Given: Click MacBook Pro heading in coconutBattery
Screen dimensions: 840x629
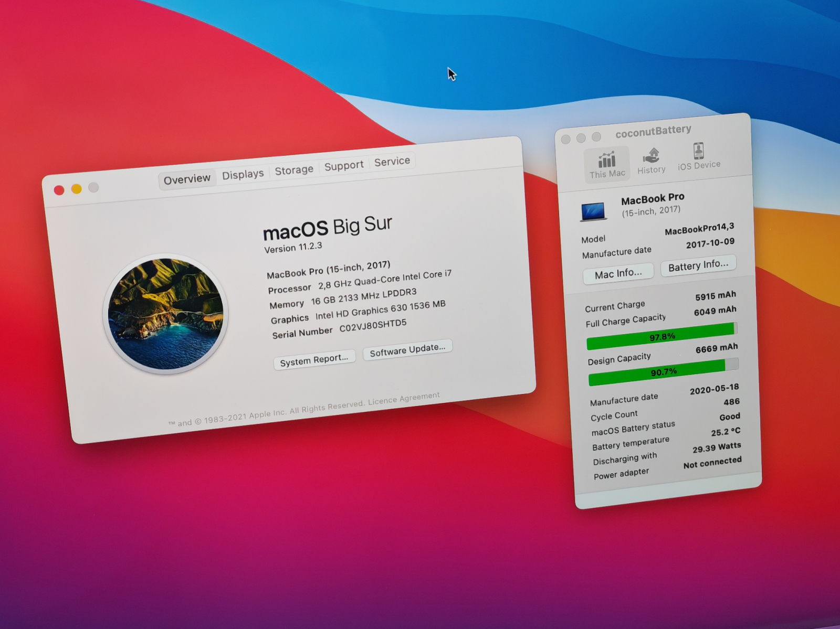Looking at the screenshot, I should click(653, 199).
